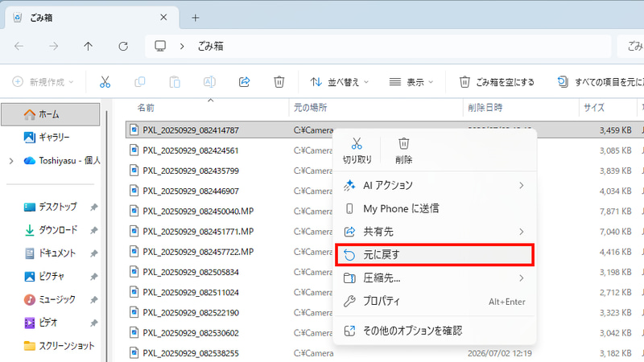Screen dimensions: 644x362
Task: Unpin デスクトップ using its pin icon
Action: click(93, 208)
